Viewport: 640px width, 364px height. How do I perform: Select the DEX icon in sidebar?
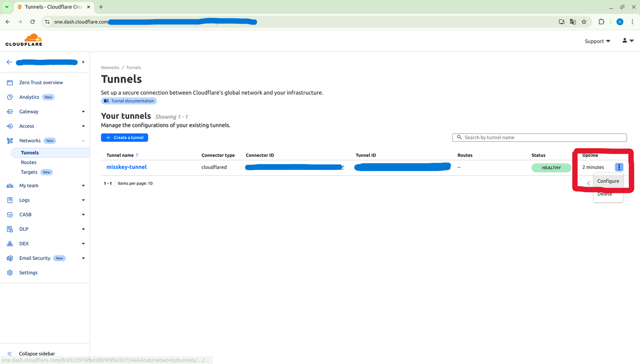coord(10,244)
